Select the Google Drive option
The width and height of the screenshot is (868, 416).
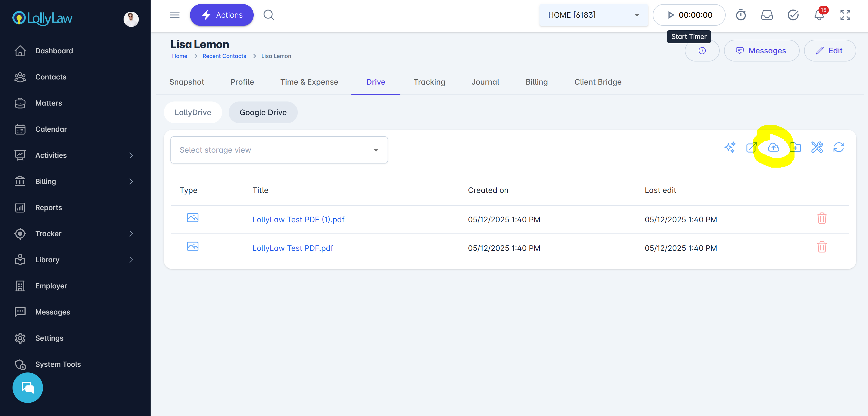coord(263,113)
